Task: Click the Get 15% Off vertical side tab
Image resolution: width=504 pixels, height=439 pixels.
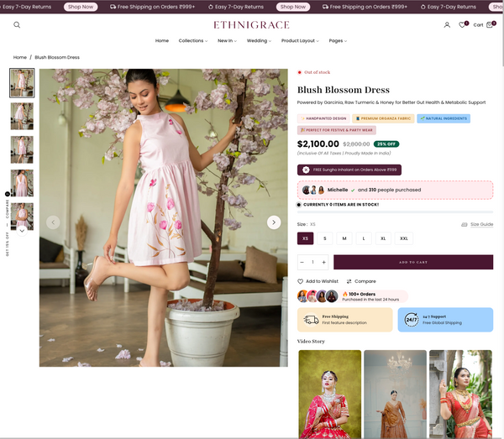Action: [7, 244]
